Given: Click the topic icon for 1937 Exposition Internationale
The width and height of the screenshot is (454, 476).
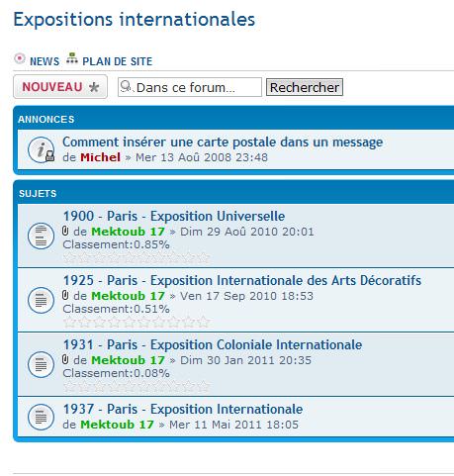Looking at the screenshot, I should (41, 418).
